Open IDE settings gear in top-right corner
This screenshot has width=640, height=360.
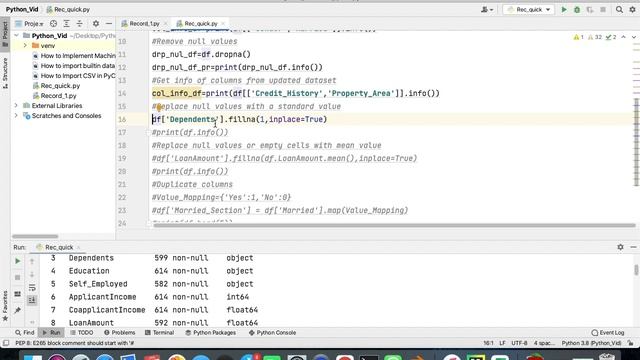(632, 9)
